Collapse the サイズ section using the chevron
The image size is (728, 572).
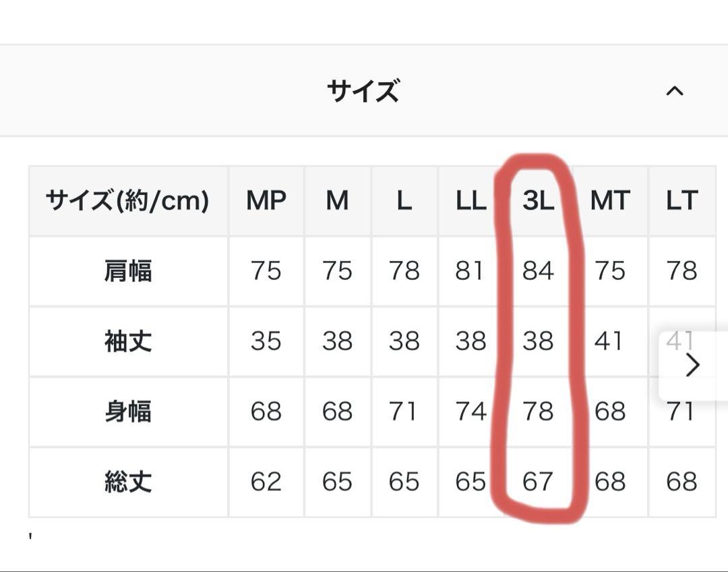(674, 90)
